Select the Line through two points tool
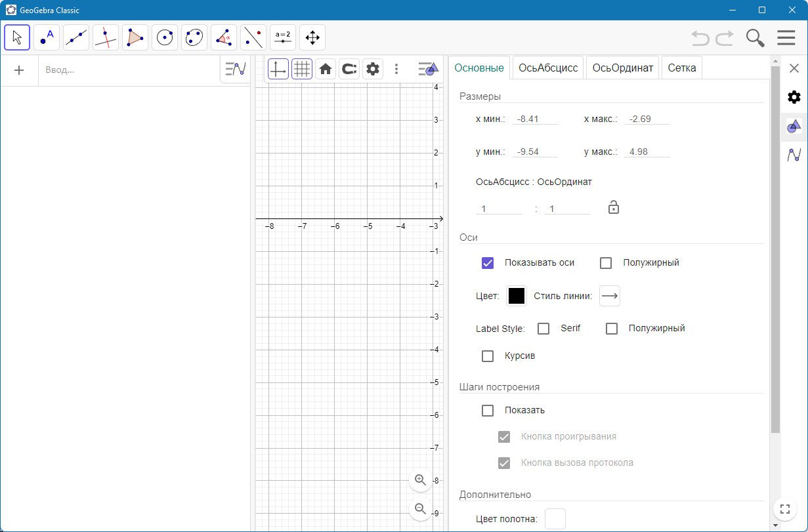The height and width of the screenshot is (532, 808). [x=76, y=38]
